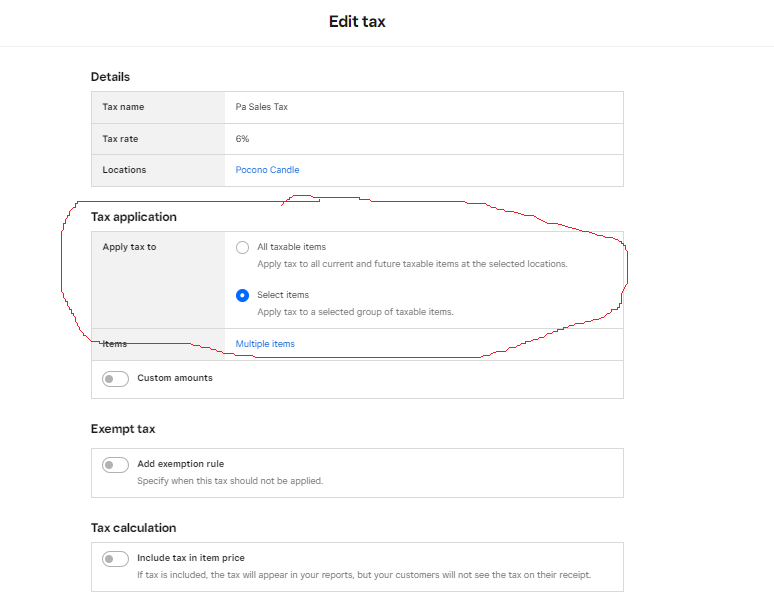Open the Multiple items link
The height and width of the screenshot is (608, 774).
click(x=265, y=344)
